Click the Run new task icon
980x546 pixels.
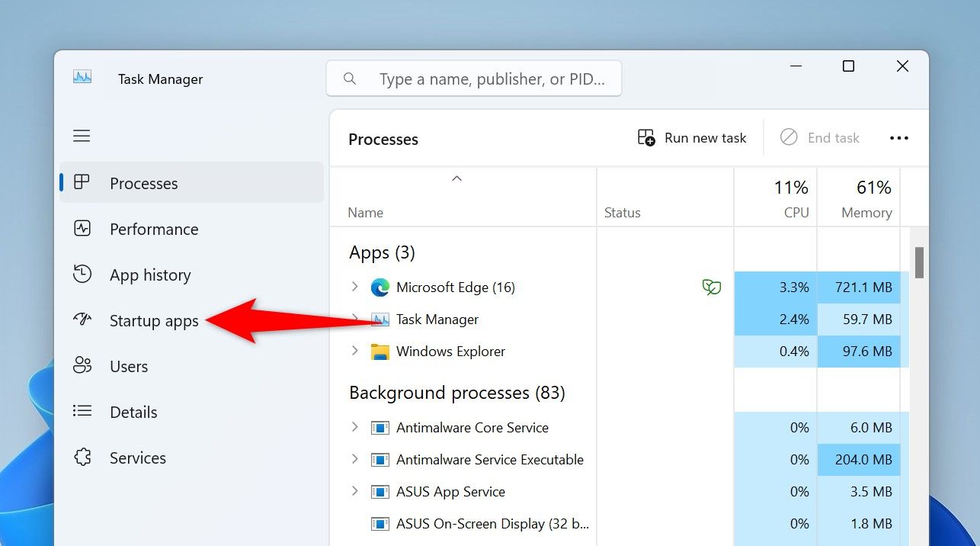coord(646,138)
